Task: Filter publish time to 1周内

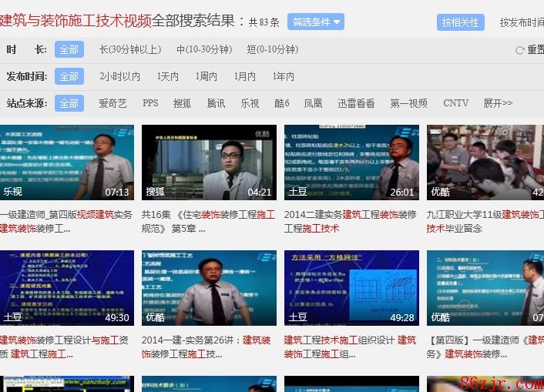Action: click(206, 76)
